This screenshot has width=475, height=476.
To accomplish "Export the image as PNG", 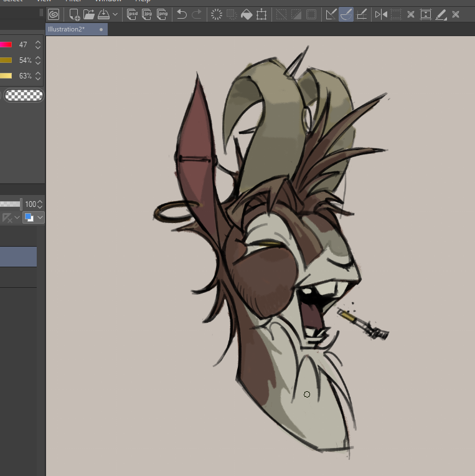I will pos(162,14).
